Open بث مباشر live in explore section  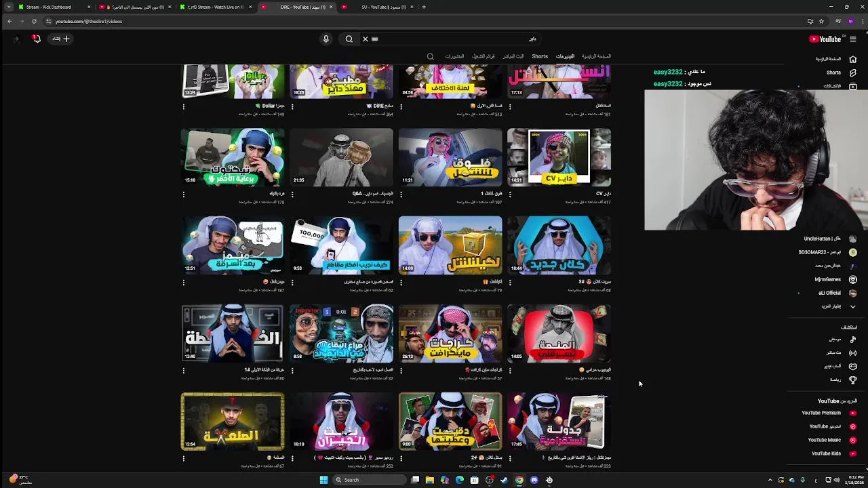click(841, 352)
